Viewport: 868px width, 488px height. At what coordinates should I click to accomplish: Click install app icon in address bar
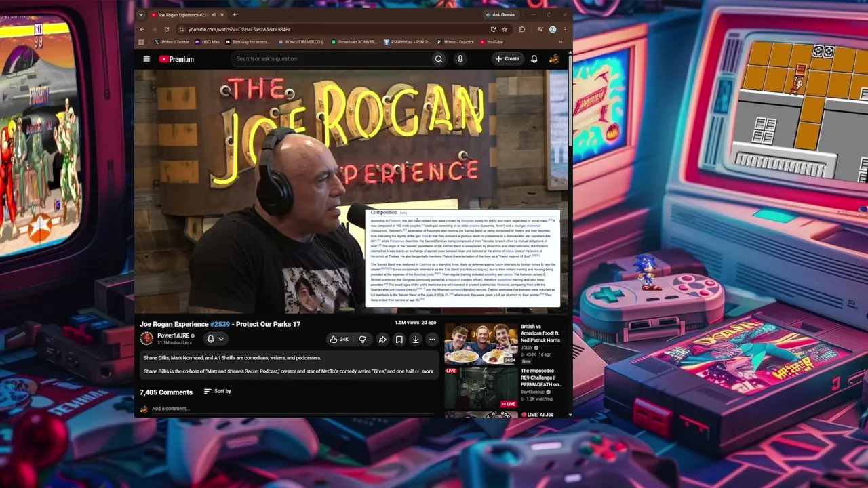click(493, 29)
